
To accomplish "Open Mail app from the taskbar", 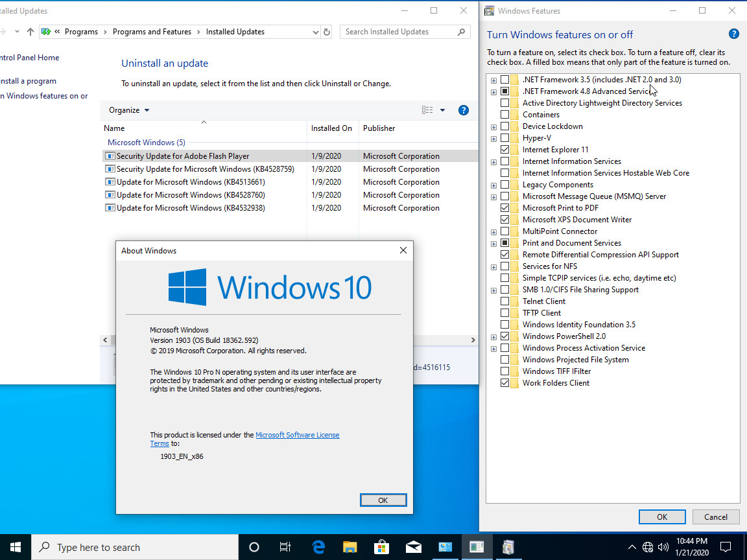I will point(414,547).
